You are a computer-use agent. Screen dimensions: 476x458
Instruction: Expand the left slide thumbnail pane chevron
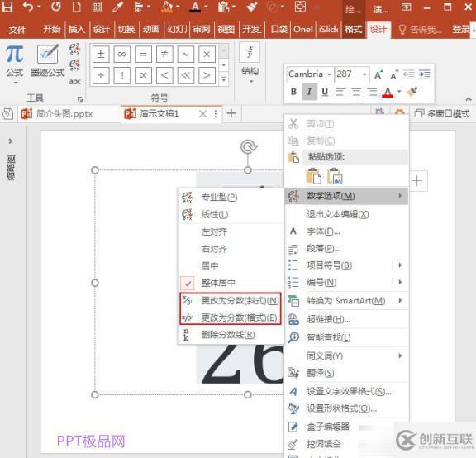[11, 141]
